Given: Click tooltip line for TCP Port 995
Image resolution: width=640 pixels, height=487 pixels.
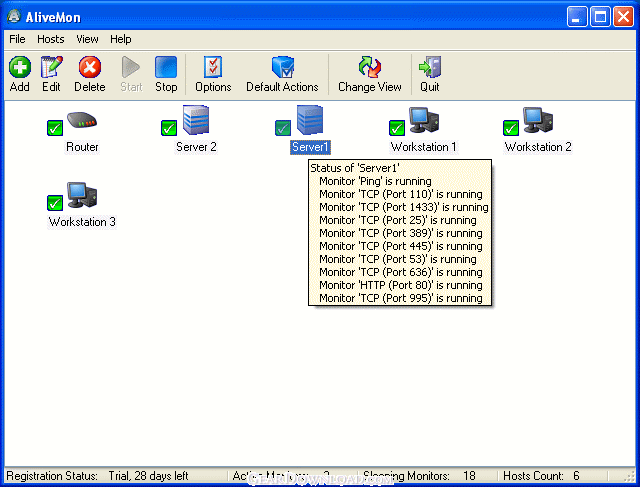Looking at the screenshot, I should (401, 298).
